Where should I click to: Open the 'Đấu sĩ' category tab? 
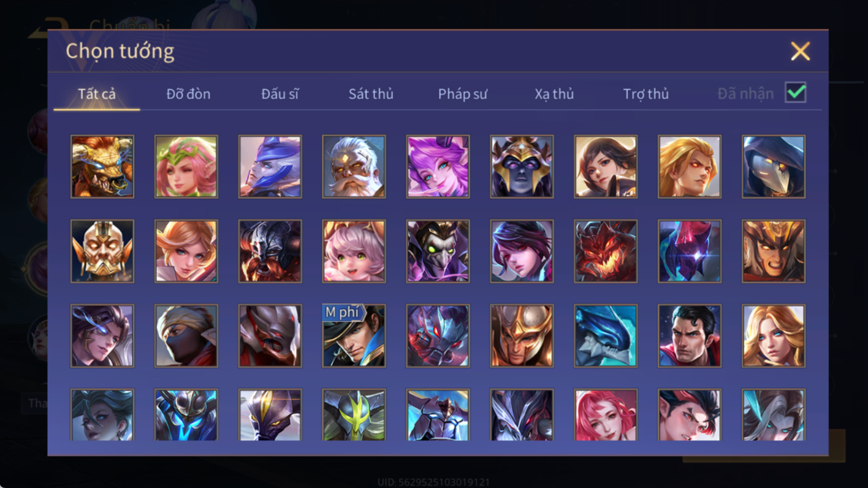(280, 94)
